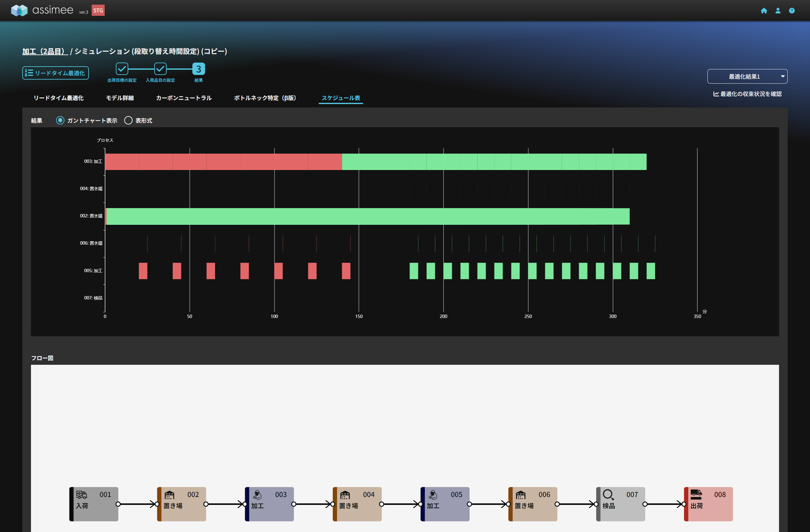The width and height of the screenshot is (810, 532).
Task: Click the 350 tick on the time axis
Action: point(697,316)
